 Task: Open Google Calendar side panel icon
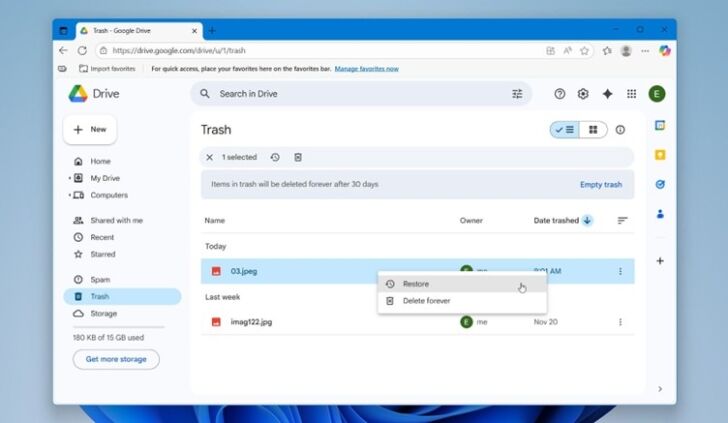coord(660,125)
